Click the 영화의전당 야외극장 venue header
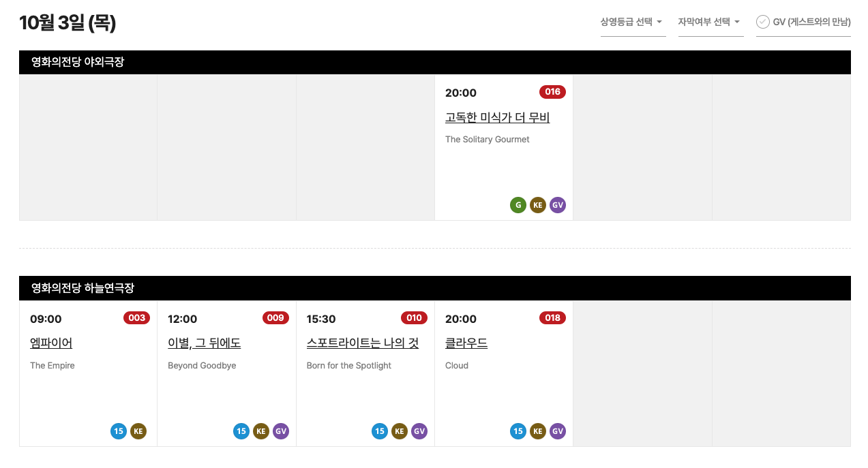Screen dimensions: 868x468 point(435,62)
